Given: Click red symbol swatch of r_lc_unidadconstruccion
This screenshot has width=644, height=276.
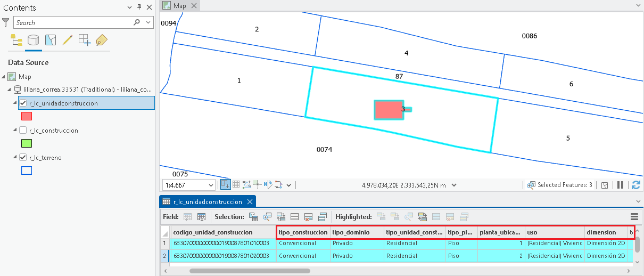Looking at the screenshot, I should 26,116.
